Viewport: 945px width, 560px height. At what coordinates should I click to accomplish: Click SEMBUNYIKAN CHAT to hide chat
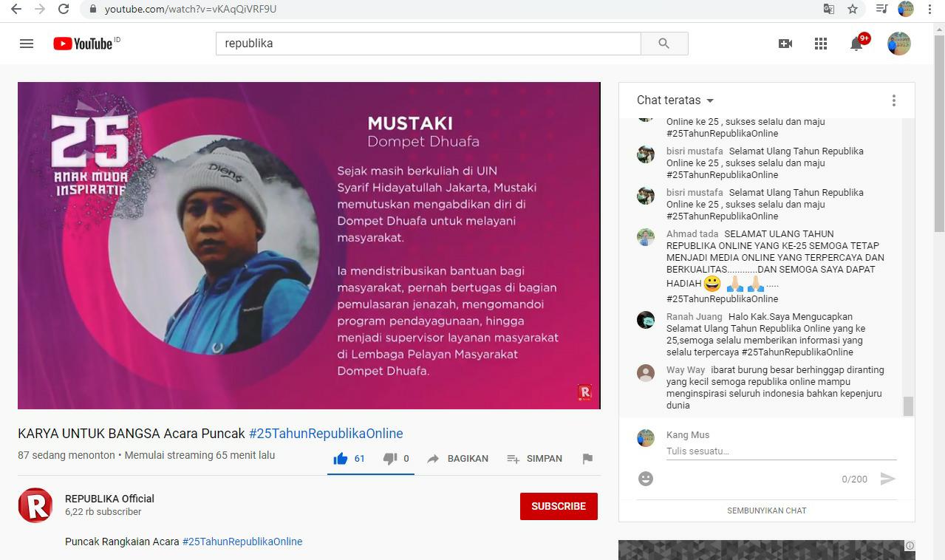766,511
